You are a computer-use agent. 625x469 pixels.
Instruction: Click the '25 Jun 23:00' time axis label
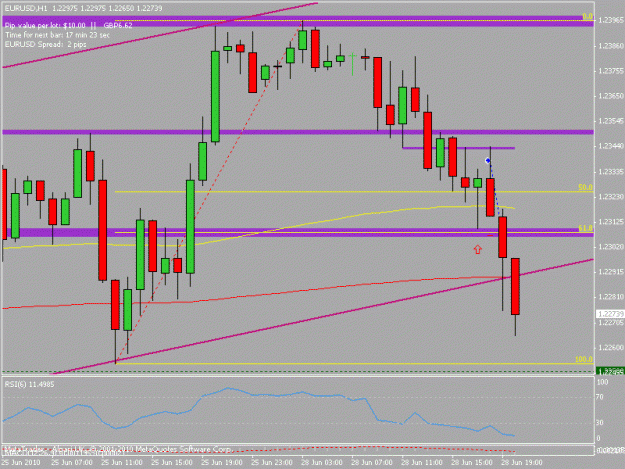point(272,463)
